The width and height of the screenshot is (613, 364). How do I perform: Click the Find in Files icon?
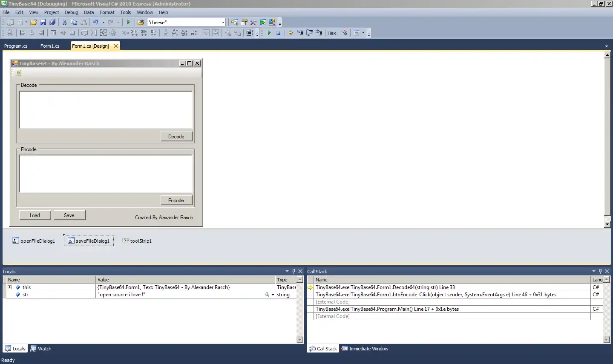(141, 22)
